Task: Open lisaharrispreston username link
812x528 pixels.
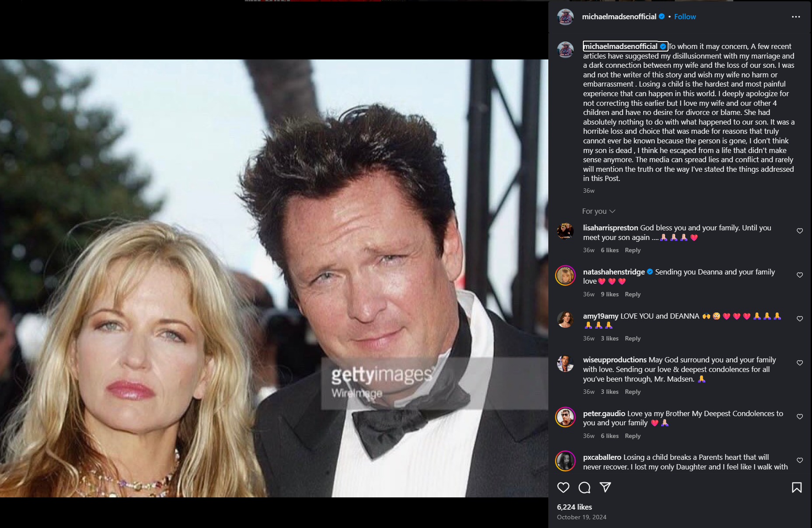Action: 610,228
